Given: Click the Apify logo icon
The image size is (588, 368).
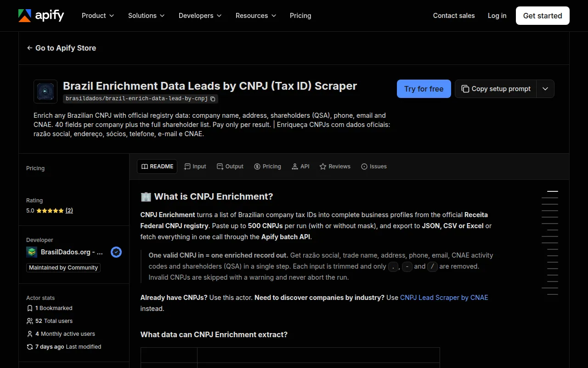Looking at the screenshot, I should point(24,16).
